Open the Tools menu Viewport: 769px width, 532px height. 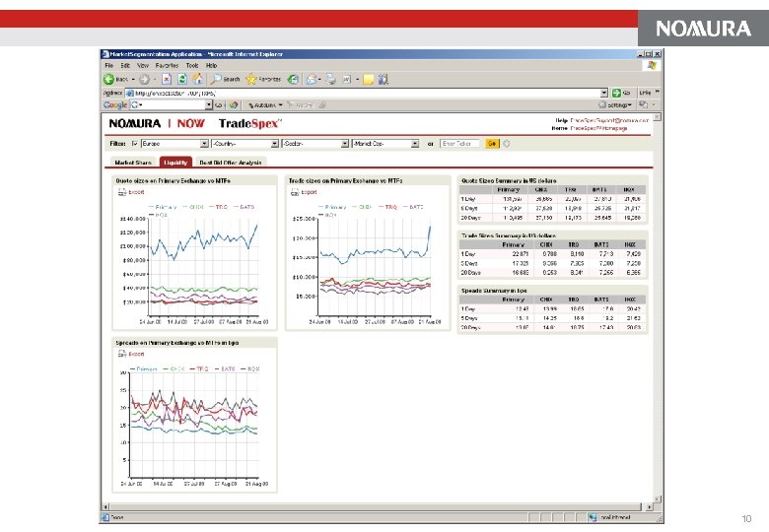point(192,65)
